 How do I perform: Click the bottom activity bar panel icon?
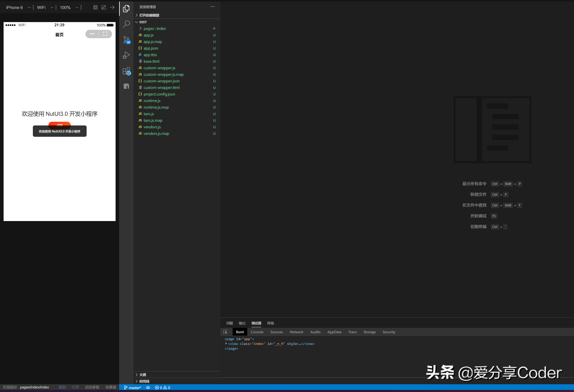tap(126, 86)
